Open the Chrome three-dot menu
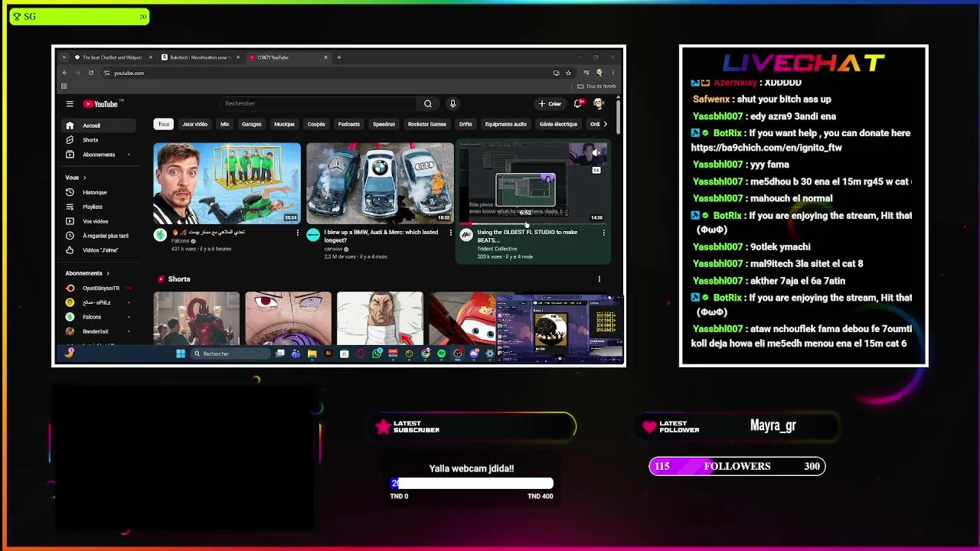This screenshot has height=551, width=980. pyautogui.click(x=612, y=73)
